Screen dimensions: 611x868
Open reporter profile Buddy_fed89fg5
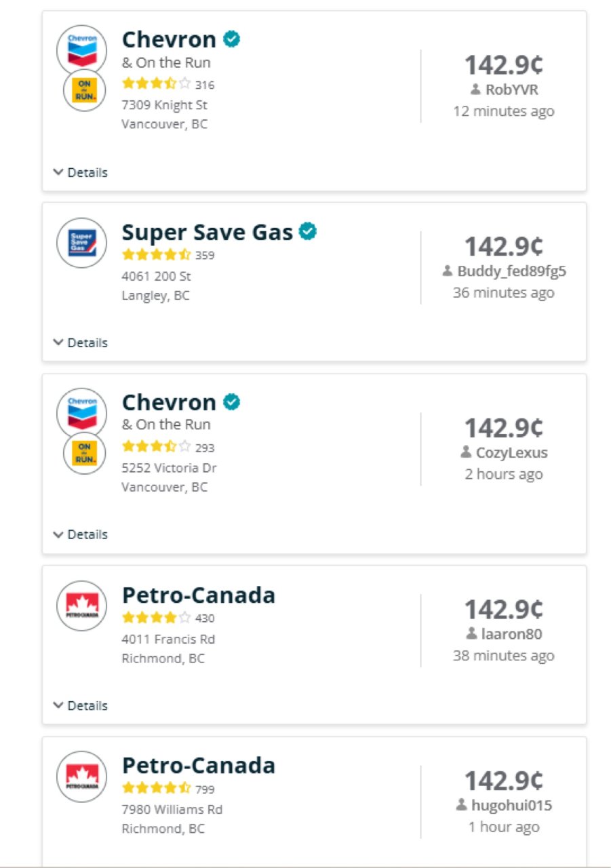coord(504,271)
